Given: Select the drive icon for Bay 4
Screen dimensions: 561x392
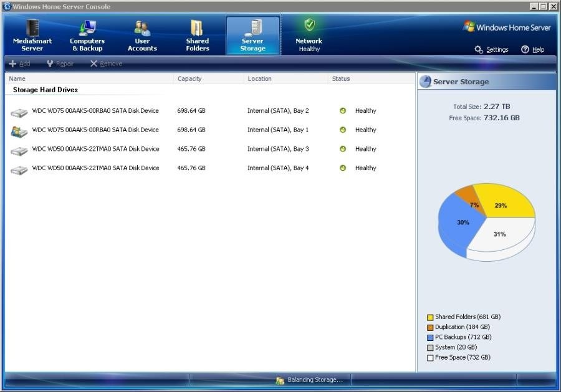Looking at the screenshot, I should point(19,170).
